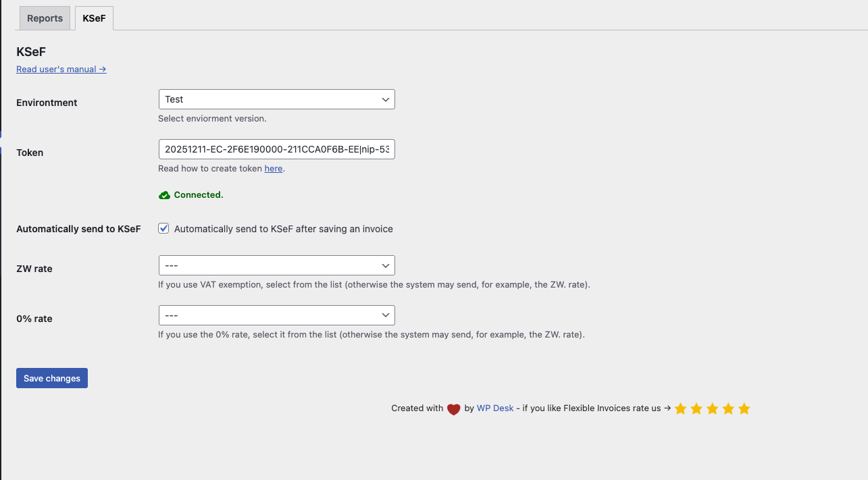868x480 pixels.
Task: Click the fourth rating star
Action: (728, 408)
